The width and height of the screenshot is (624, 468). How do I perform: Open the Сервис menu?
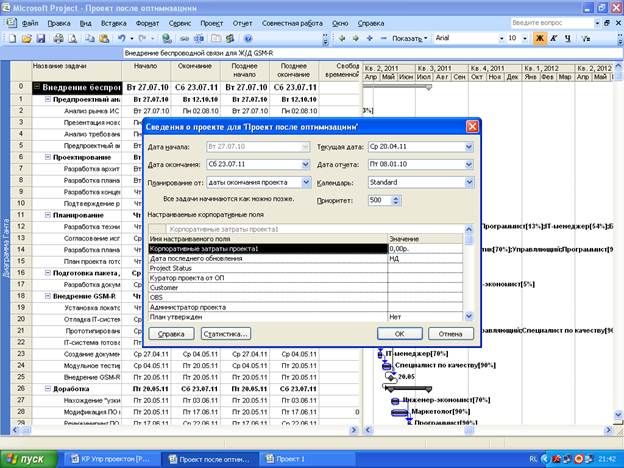coord(181,21)
